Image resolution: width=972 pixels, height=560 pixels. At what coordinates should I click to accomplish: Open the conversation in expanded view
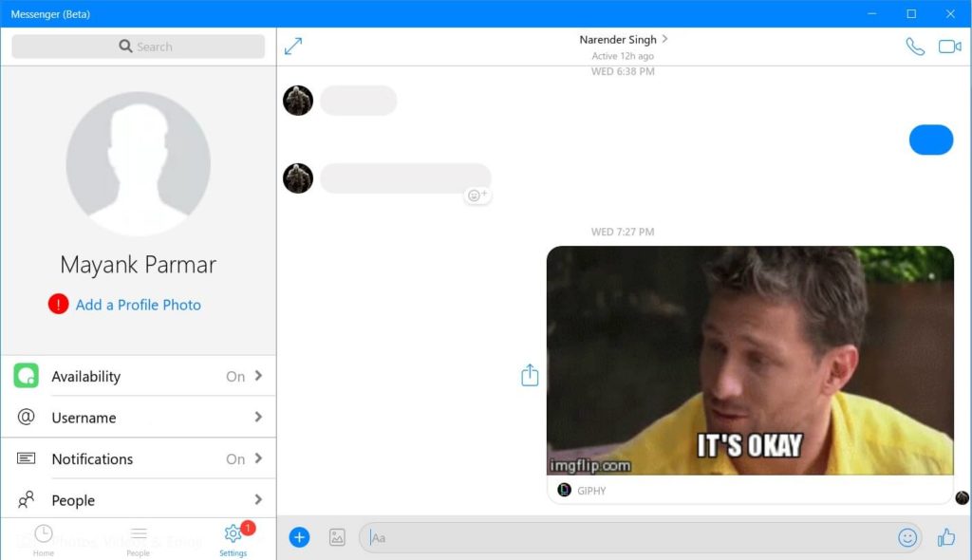point(293,45)
